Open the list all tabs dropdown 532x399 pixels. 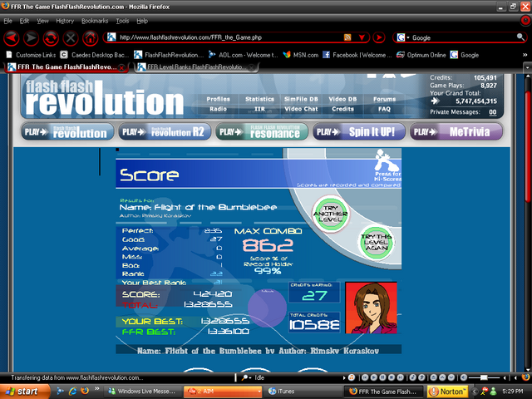[525, 66]
